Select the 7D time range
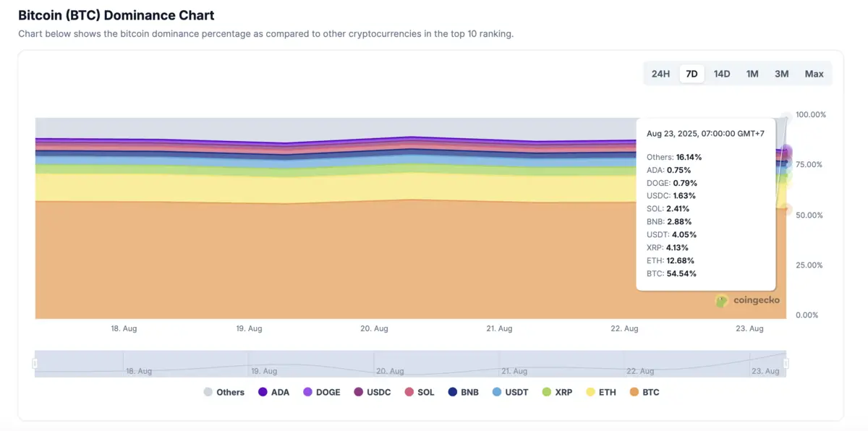The height and width of the screenshot is (431, 868). point(692,74)
